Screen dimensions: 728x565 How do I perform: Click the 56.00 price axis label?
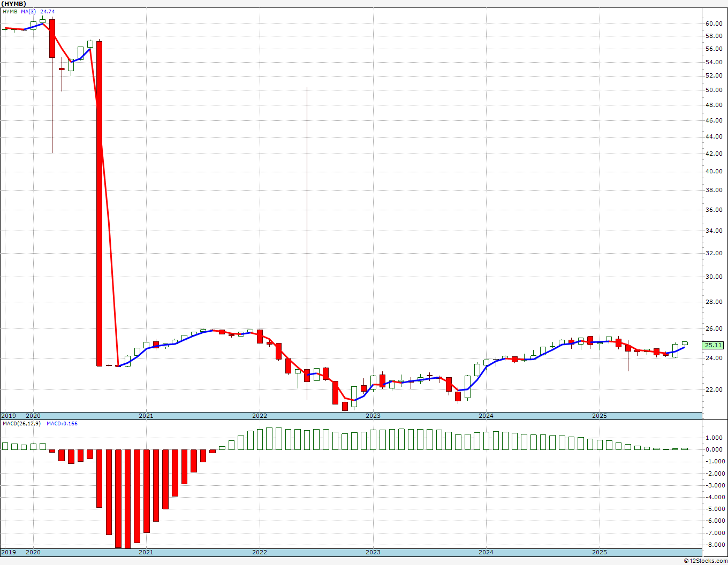(714, 49)
